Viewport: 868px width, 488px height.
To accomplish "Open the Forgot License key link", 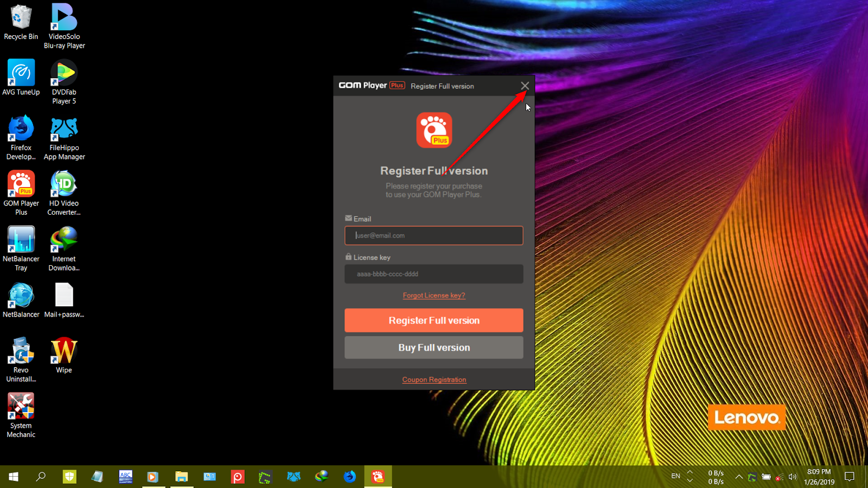I will pos(434,296).
